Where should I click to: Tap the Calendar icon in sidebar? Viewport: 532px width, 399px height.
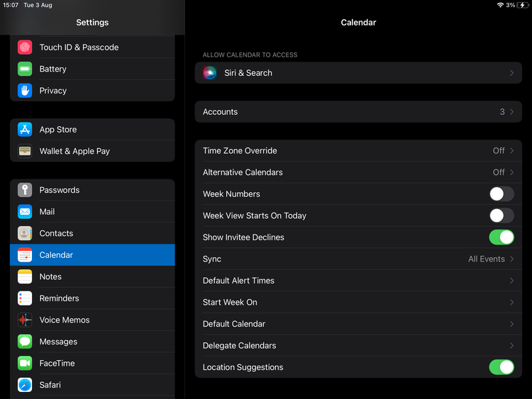click(x=25, y=255)
